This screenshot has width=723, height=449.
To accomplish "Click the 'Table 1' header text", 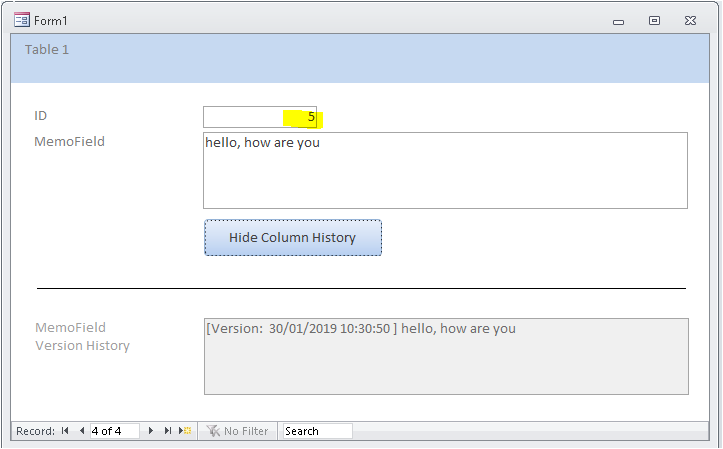I will click(x=47, y=49).
